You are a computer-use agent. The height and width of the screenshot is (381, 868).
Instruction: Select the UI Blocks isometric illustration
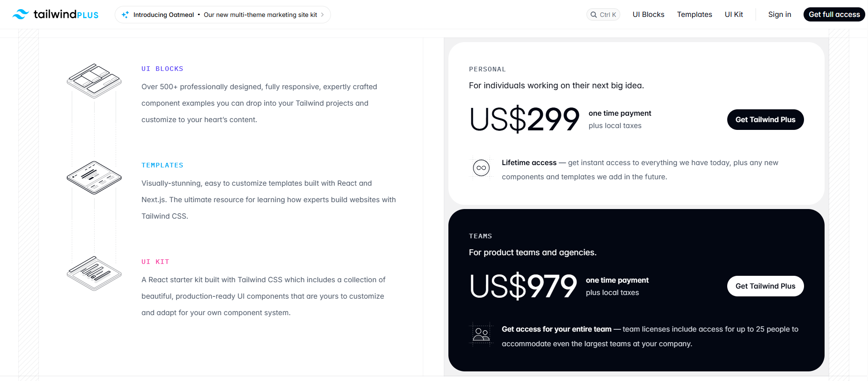94,81
